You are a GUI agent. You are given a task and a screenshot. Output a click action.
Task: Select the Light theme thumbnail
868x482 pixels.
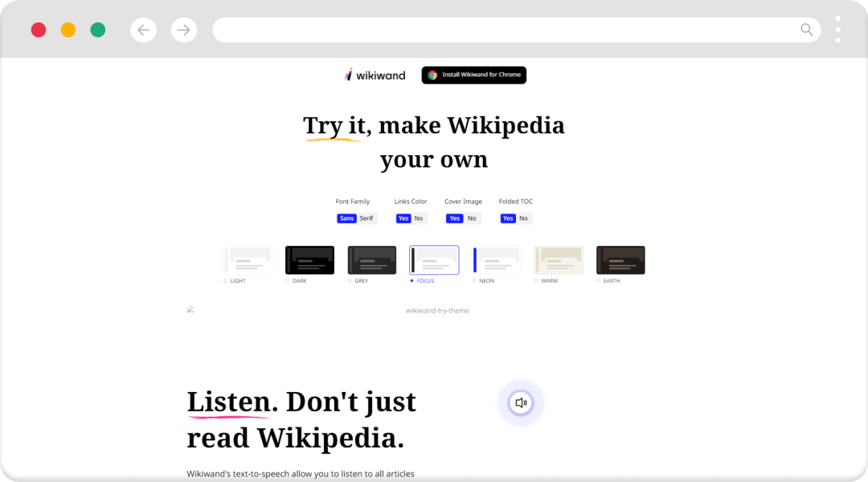point(248,260)
